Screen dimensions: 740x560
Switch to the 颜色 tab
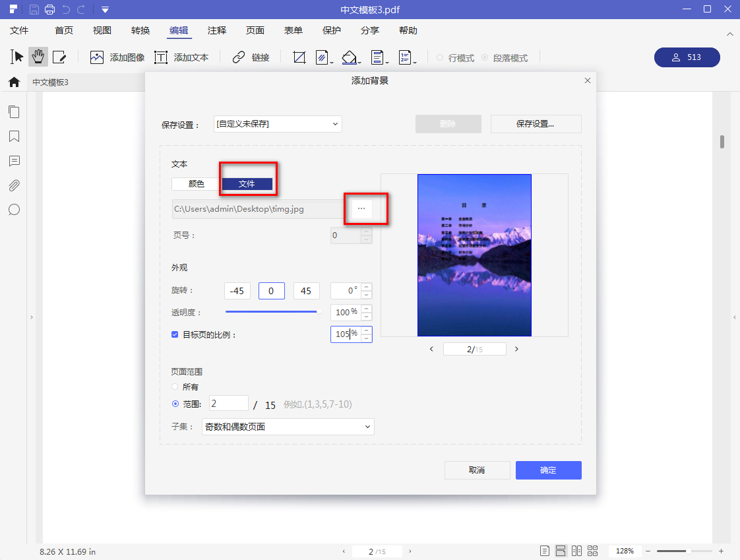197,183
